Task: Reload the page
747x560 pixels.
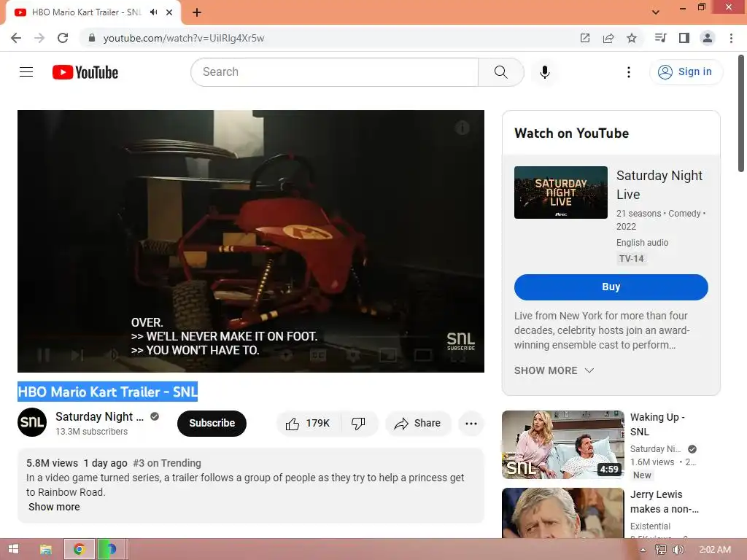Action: [63, 38]
